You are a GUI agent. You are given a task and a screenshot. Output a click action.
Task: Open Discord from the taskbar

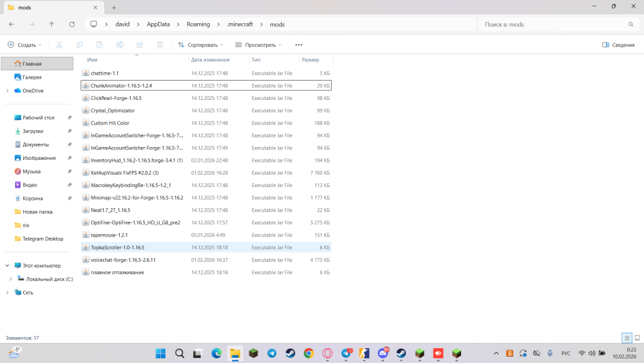[383, 353]
